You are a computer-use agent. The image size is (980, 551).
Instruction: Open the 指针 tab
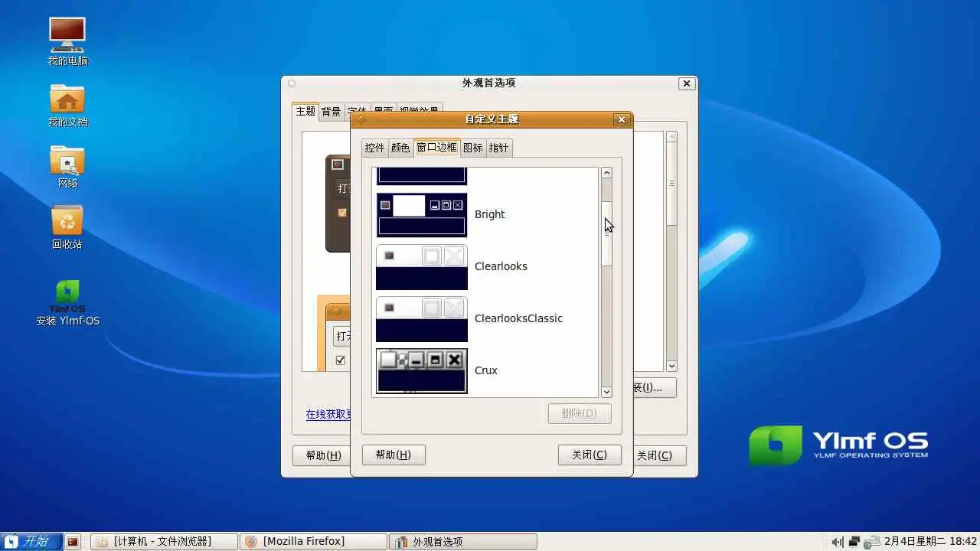click(x=498, y=148)
